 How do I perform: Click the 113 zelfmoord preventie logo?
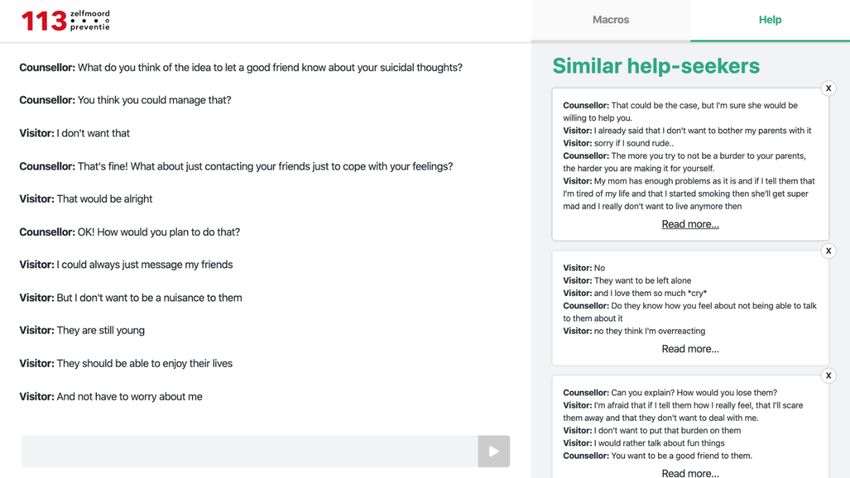coord(66,21)
